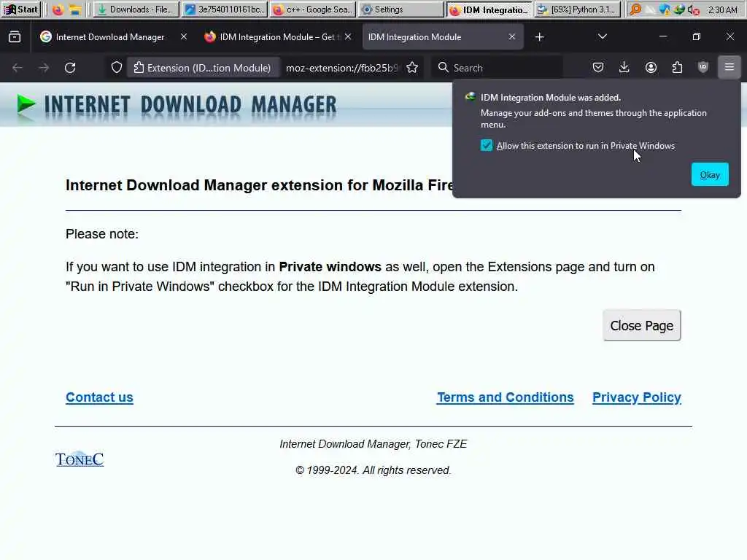Click the muted volume tray icon
The image size is (747, 560).
tap(694, 9)
